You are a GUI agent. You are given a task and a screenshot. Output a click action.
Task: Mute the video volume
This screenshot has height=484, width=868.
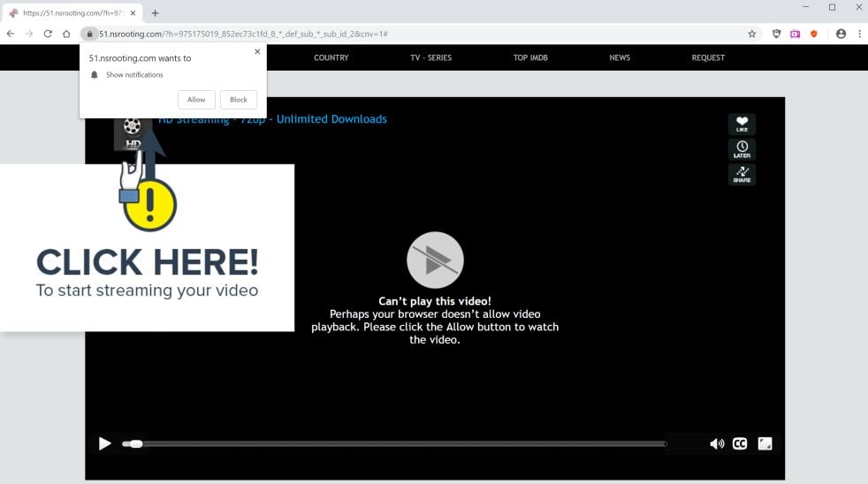pos(717,443)
